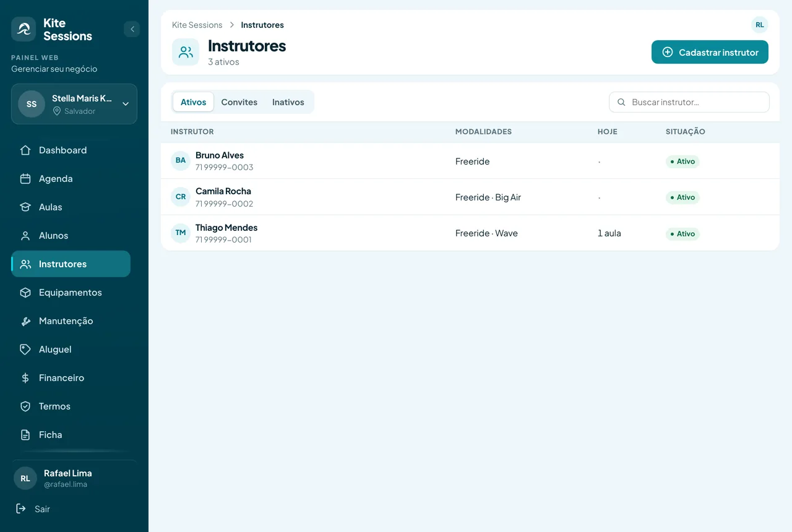Expand the Stella Maris school selector

pos(74,104)
